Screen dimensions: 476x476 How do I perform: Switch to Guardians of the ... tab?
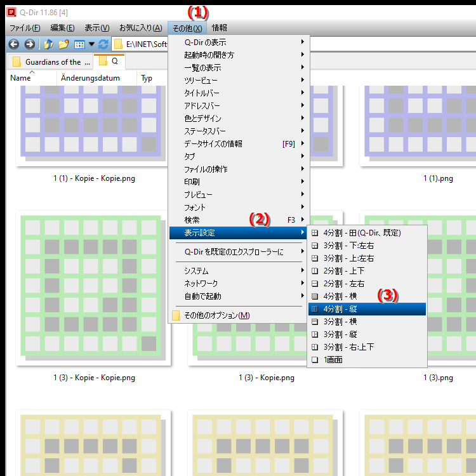[50, 62]
